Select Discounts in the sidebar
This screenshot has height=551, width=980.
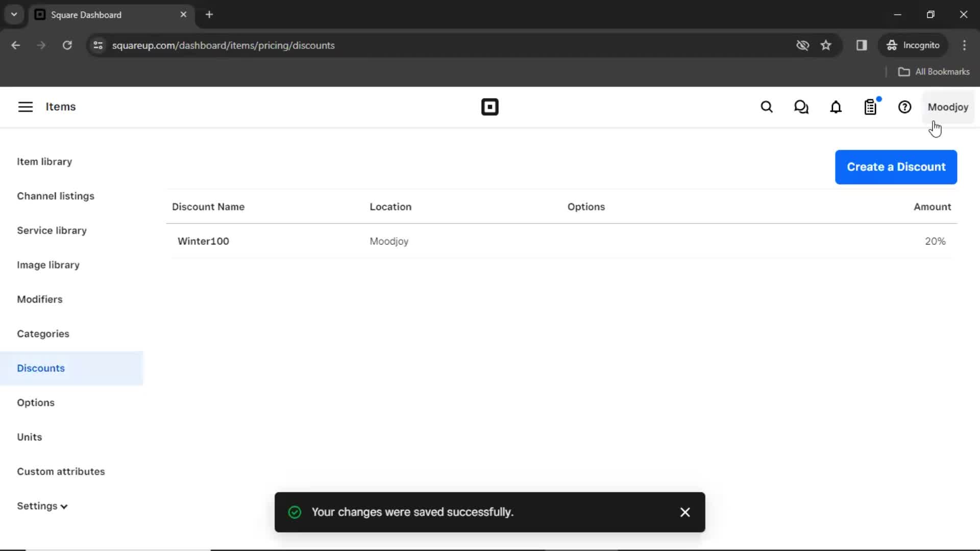(71, 368)
